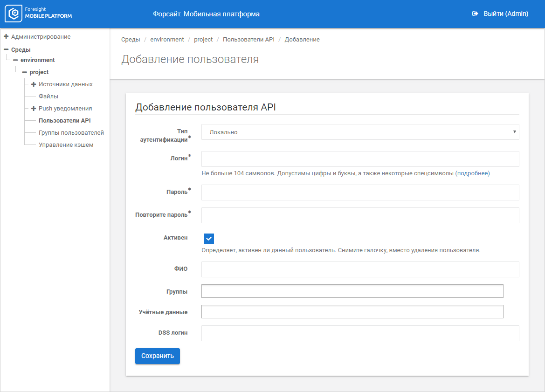This screenshot has width=545, height=392.
Task: Select Группы пользователей in sidebar
Action: click(x=71, y=133)
